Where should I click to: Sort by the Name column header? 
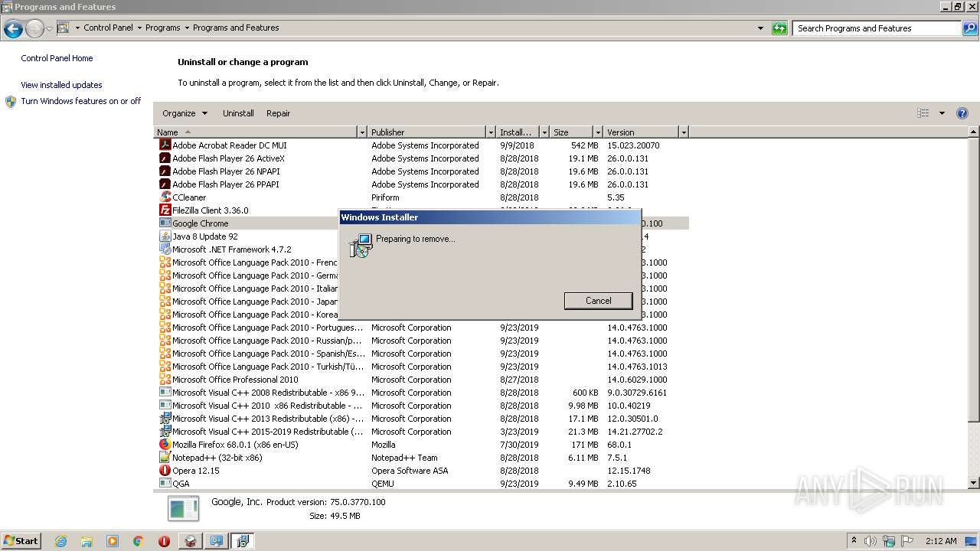click(x=256, y=132)
